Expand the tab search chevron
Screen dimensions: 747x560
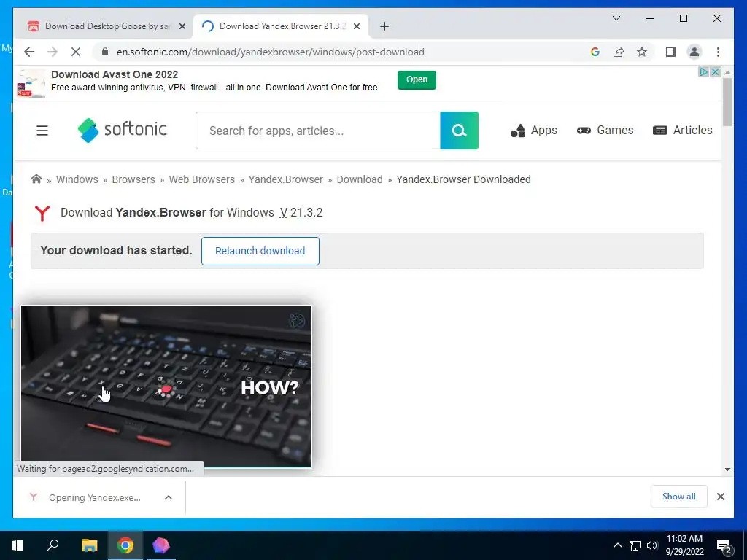pos(616,18)
